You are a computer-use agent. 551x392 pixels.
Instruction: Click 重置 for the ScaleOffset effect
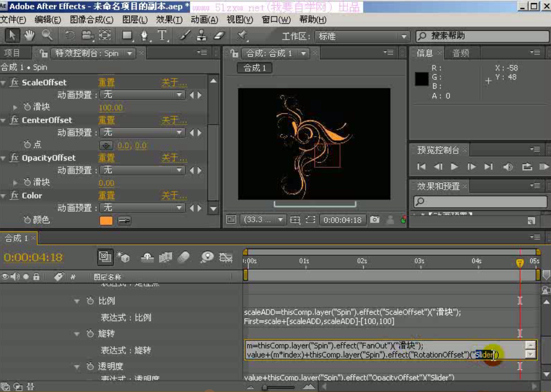pyautogui.click(x=106, y=82)
